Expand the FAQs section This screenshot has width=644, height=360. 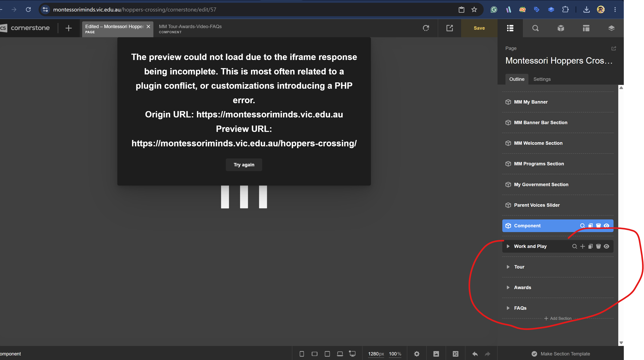pyautogui.click(x=508, y=308)
